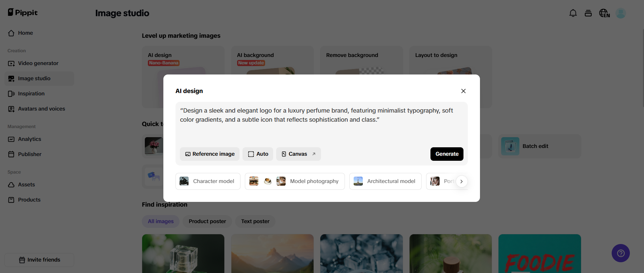Click the Invite friends button
Image resolution: width=644 pixels, height=273 pixels.
[39, 260]
